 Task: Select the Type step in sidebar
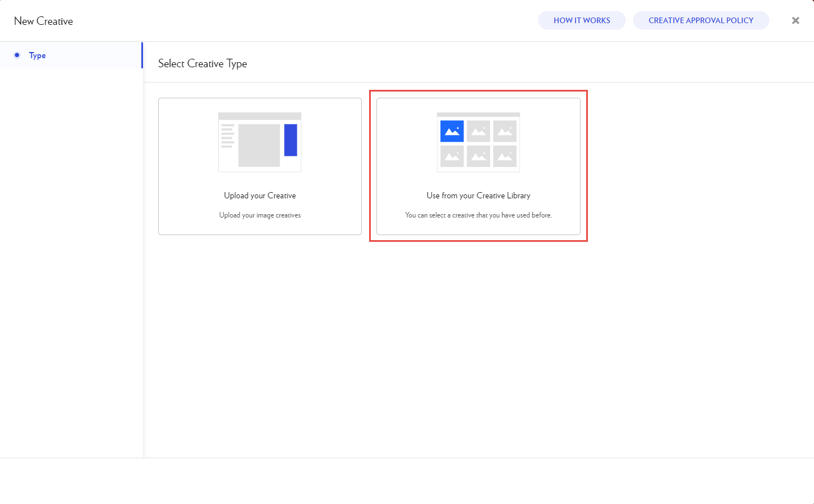(x=37, y=55)
